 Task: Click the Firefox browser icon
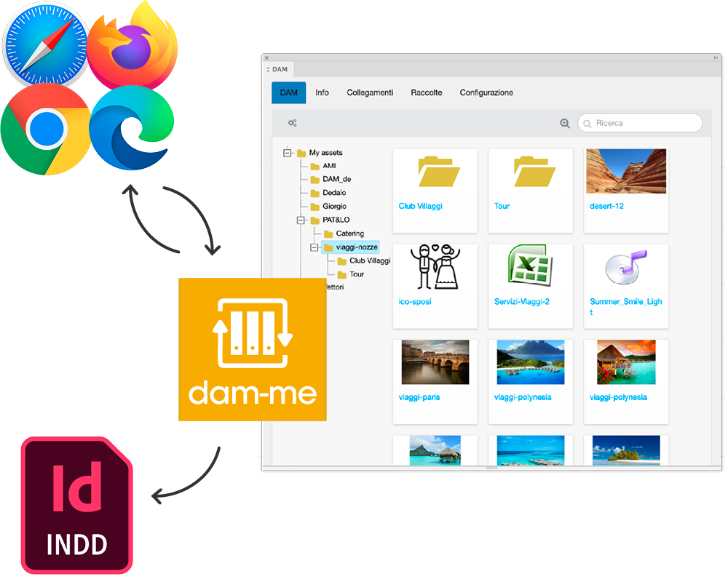click(x=132, y=47)
